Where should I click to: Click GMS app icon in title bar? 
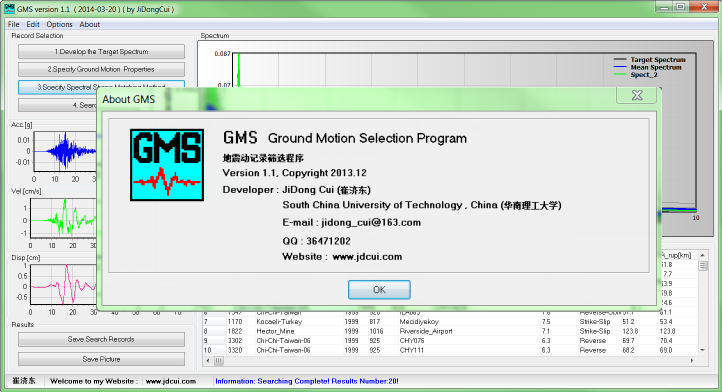pos(9,8)
